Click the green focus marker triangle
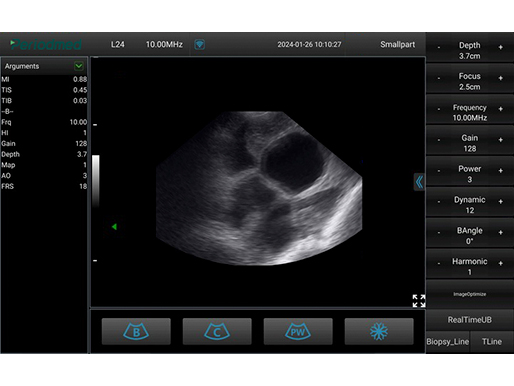The image size is (514, 386). [114, 227]
